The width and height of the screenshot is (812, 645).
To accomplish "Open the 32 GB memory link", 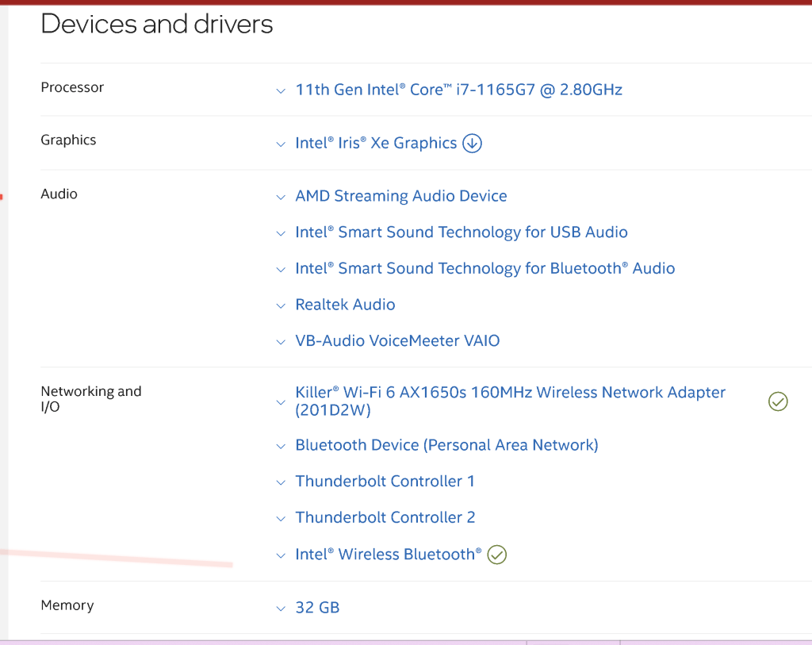I will tap(317, 607).
